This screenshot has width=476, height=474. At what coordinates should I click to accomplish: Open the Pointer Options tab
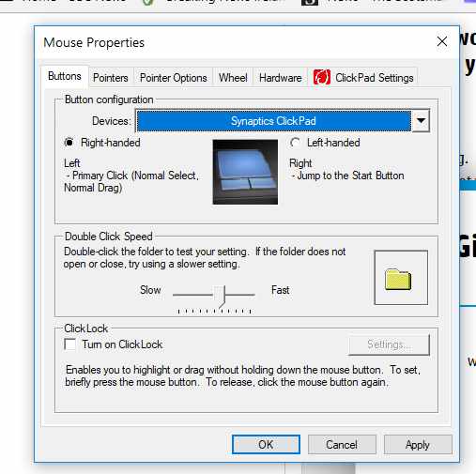(x=174, y=78)
